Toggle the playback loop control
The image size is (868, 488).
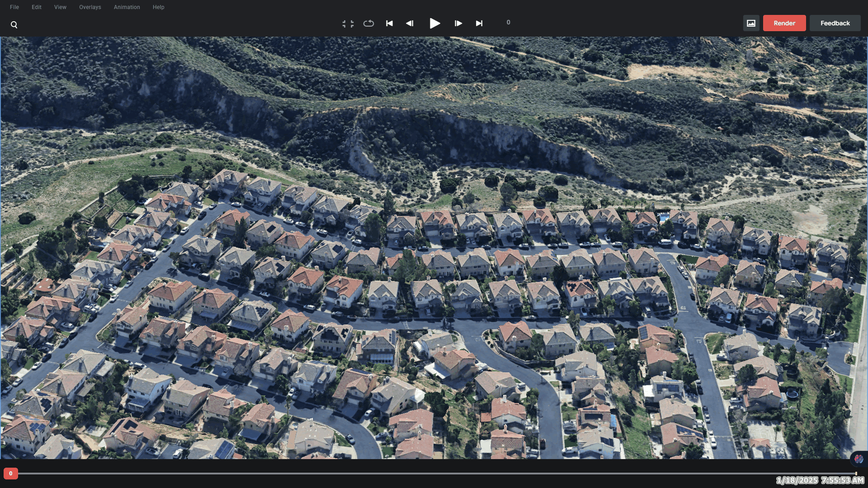[x=368, y=23]
